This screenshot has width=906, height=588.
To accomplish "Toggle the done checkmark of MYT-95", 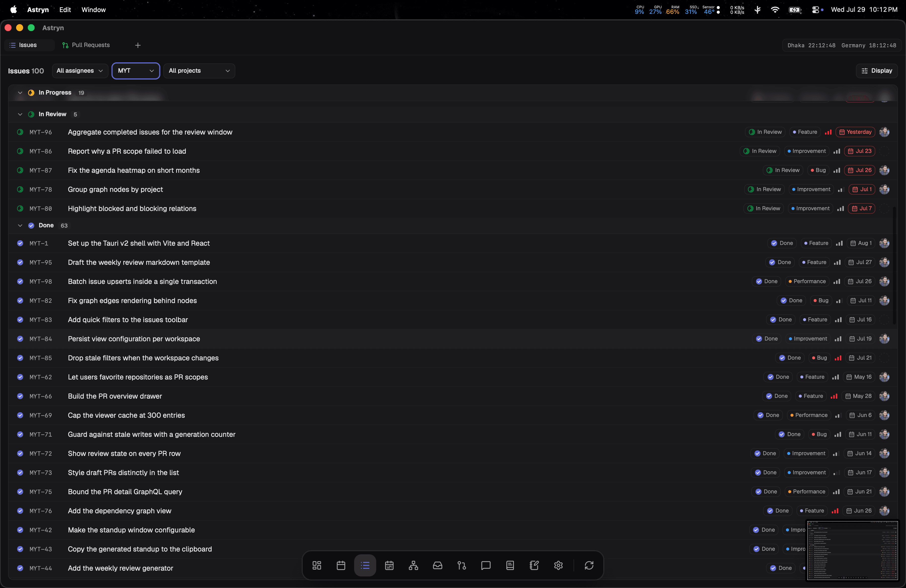I will [x=20, y=262].
